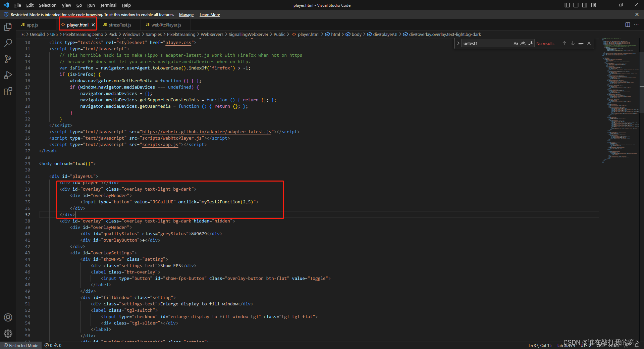The width and height of the screenshot is (644, 349).
Task: Open the Extensions view
Action: (8, 91)
